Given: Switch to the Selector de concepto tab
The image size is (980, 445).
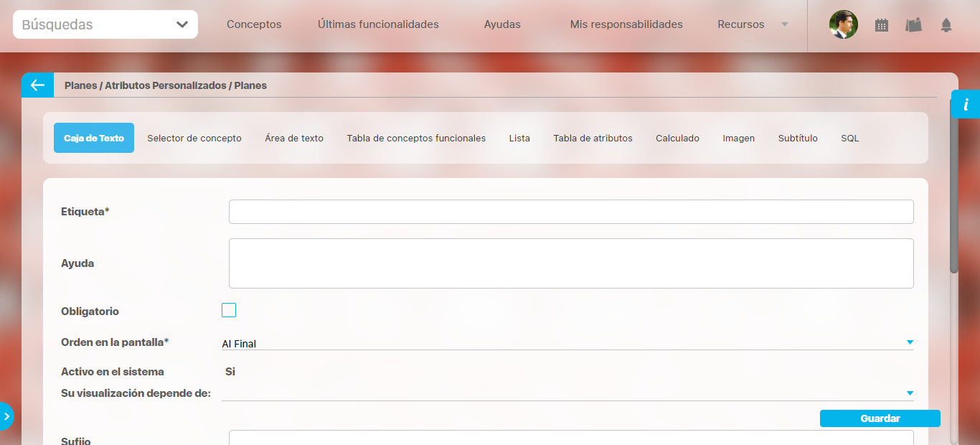Looking at the screenshot, I should (x=194, y=138).
